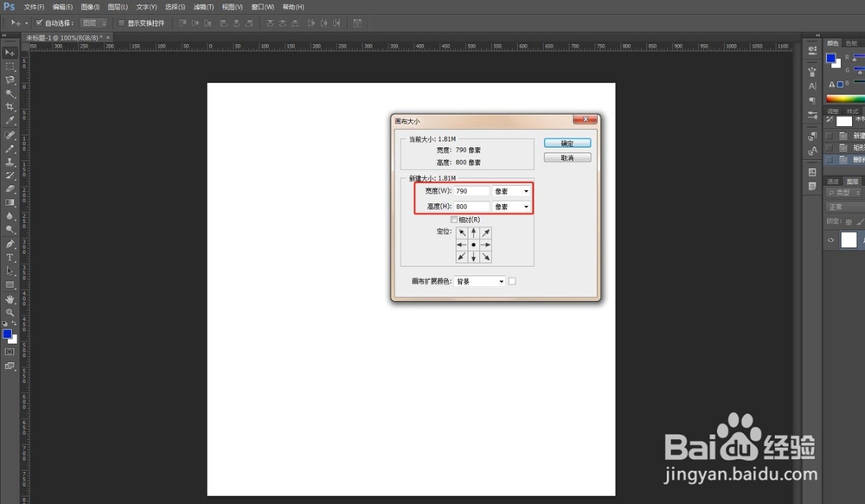Select the Move tool

pos(10,53)
